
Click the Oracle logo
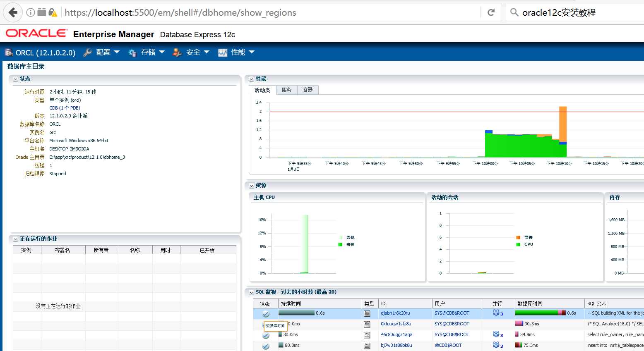pos(36,33)
